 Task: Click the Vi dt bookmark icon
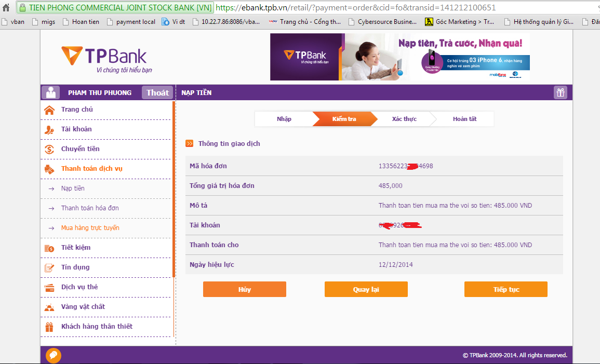click(x=165, y=22)
